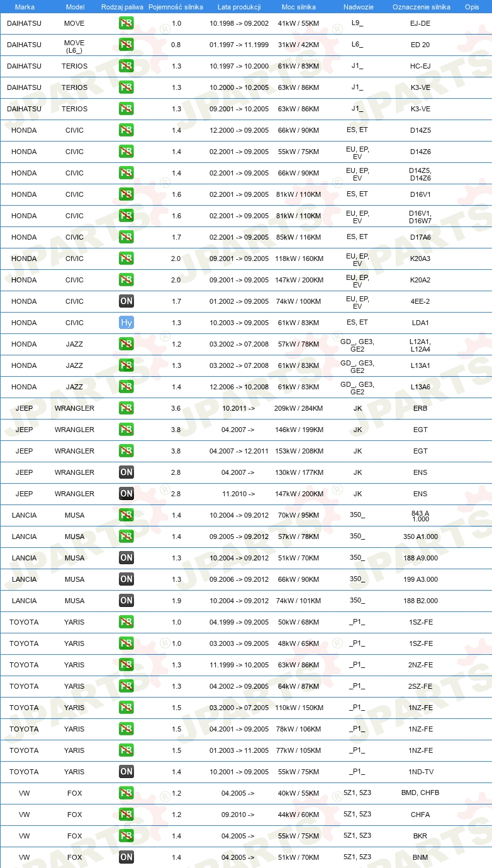The height and width of the screenshot is (868, 492).
Task: Click the 09.2010 -> date cell
Action: click(238, 815)
